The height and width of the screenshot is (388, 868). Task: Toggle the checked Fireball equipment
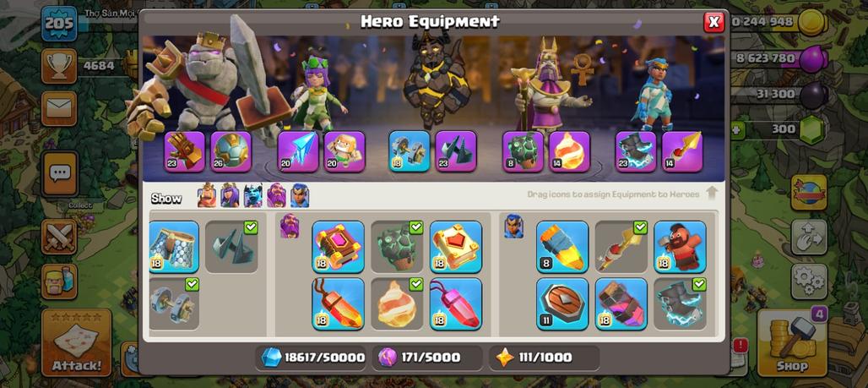click(396, 303)
